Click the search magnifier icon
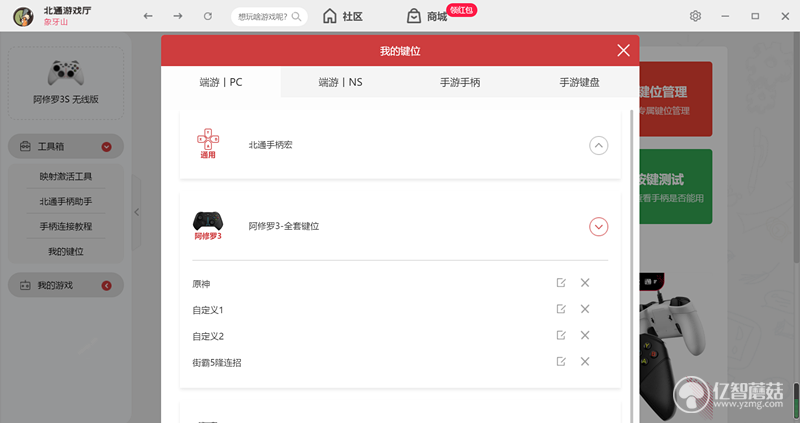The height and width of the screenshot is (423, 800). 296,17
